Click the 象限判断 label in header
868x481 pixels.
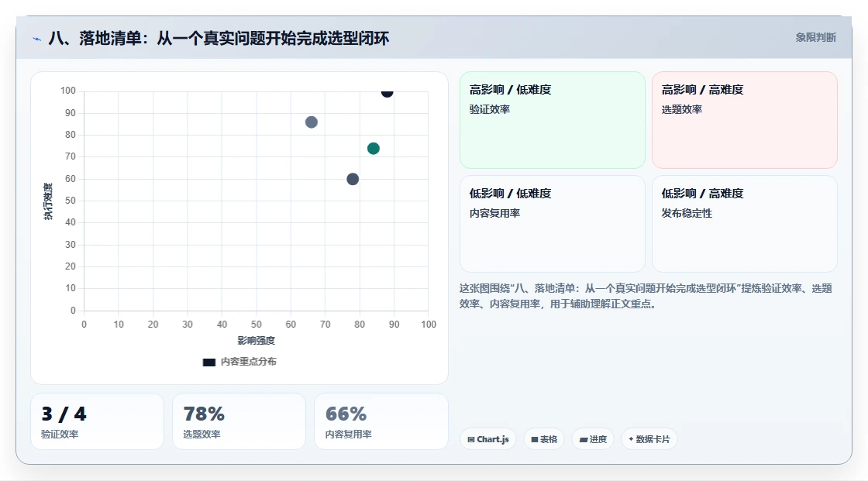[815, 38]
